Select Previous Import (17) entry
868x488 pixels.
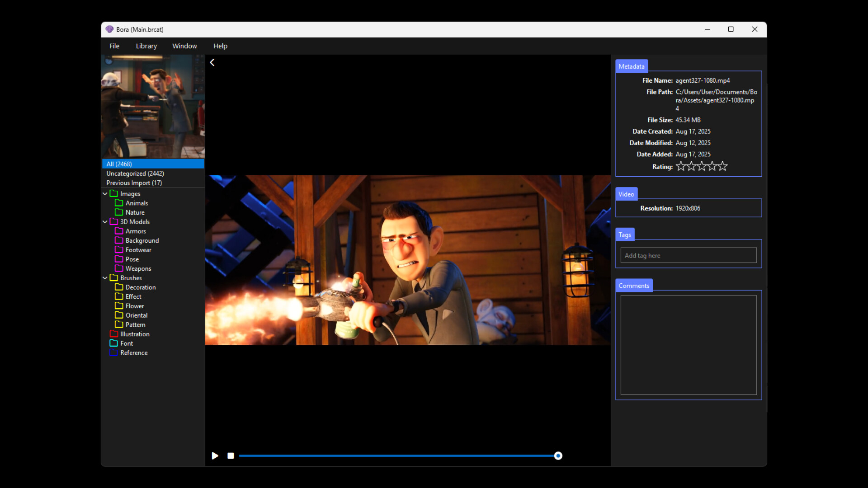[134, 183]
